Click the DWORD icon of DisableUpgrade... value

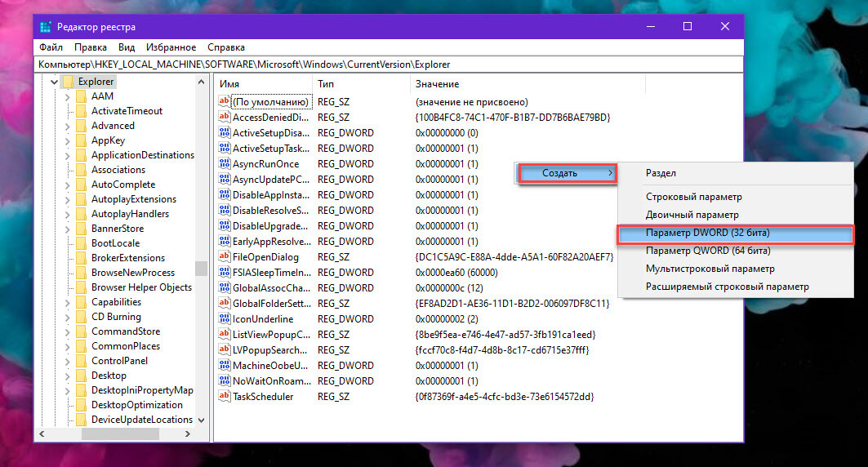pyautogui.click(x=225, y=225)
